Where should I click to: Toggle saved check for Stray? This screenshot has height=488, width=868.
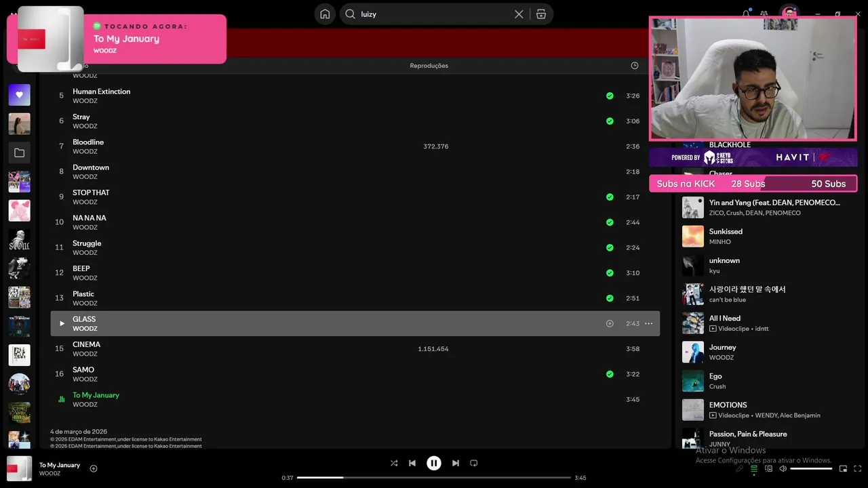(610, 121)
